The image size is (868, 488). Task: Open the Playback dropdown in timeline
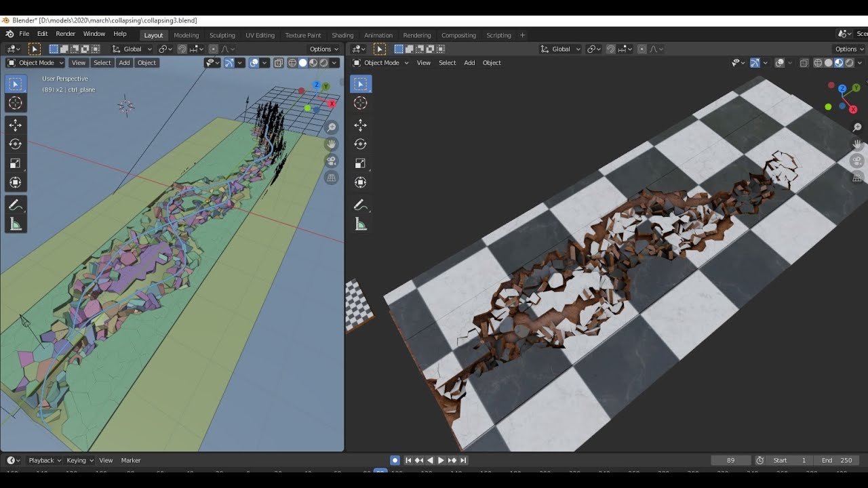point(45,460)
